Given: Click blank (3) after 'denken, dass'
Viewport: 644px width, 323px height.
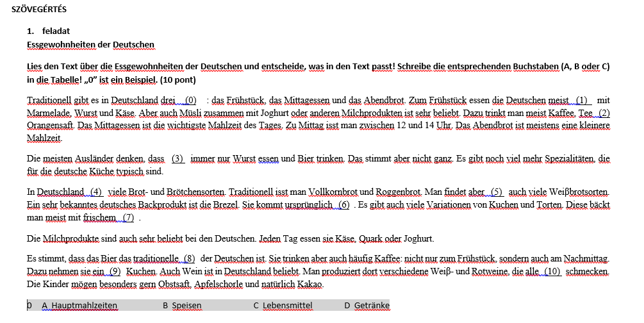Looking at the screenshot, I should click(178, 158).
